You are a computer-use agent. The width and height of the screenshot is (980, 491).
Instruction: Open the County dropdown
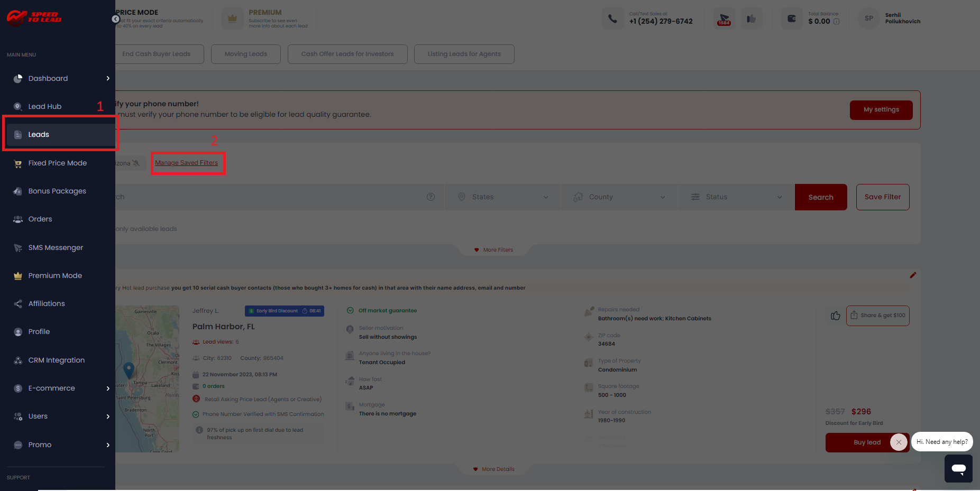click(619, 197)
